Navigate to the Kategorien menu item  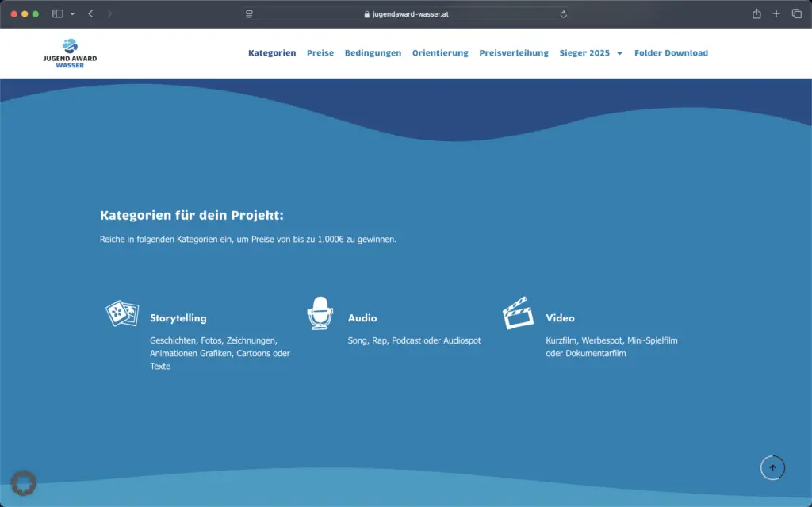[272, 52]
